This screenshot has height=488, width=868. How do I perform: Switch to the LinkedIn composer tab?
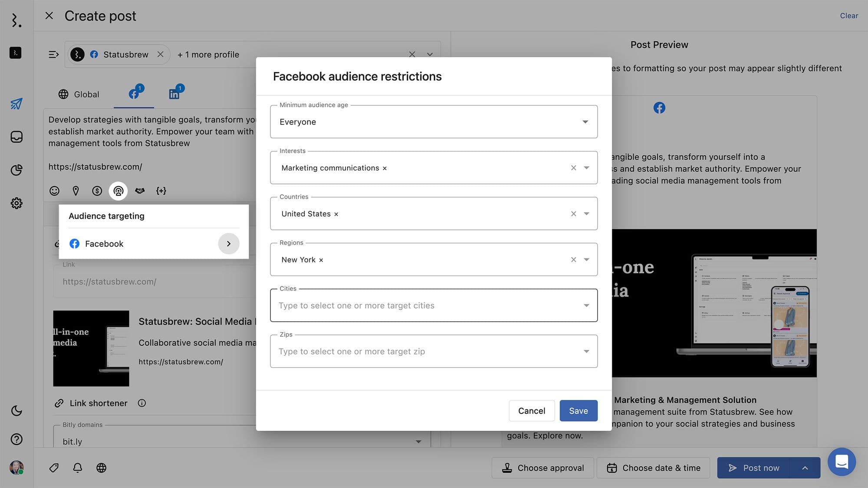[x=174, y=93]
